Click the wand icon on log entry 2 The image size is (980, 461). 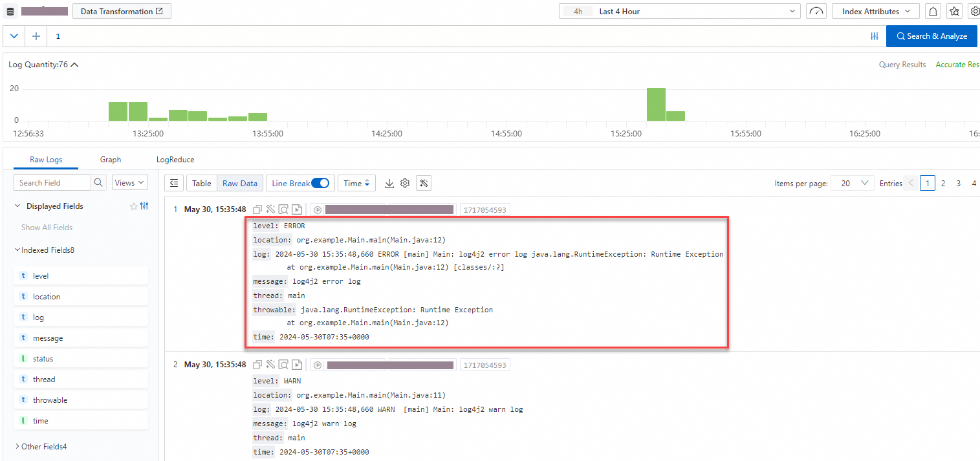pyautogui.click(x=270, y=365)
